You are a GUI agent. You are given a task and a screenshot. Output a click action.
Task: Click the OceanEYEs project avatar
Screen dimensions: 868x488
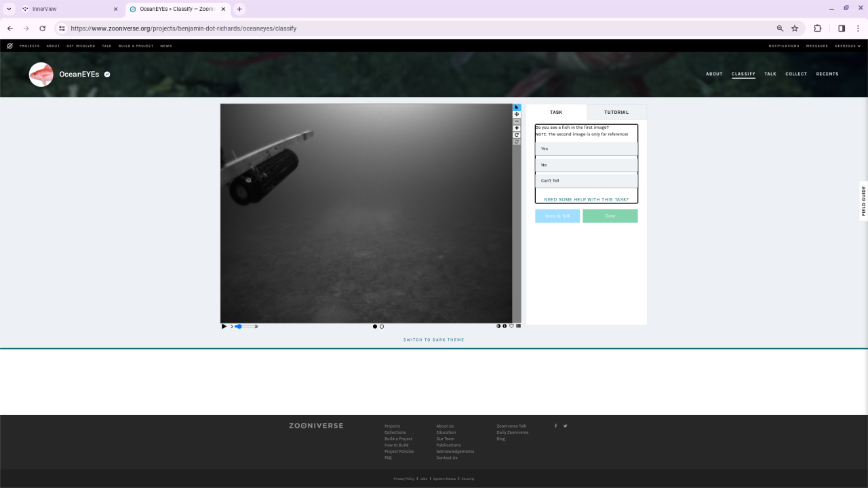41,75
